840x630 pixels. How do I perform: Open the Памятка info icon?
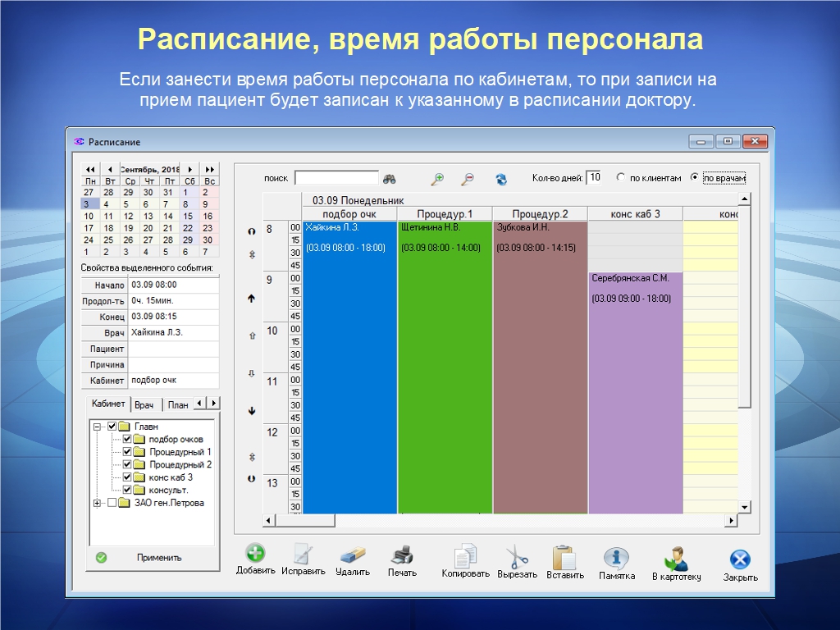click(616, 558)
